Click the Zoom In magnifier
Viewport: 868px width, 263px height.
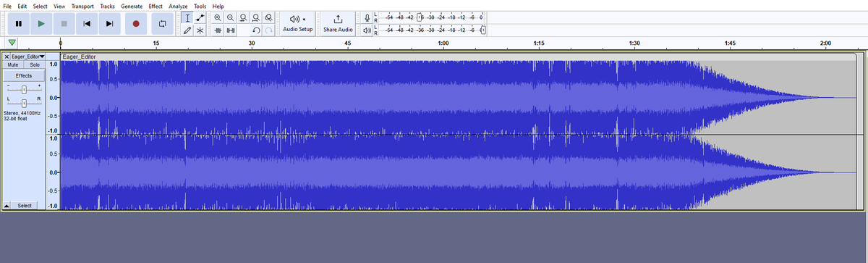[x=218, y=17]
